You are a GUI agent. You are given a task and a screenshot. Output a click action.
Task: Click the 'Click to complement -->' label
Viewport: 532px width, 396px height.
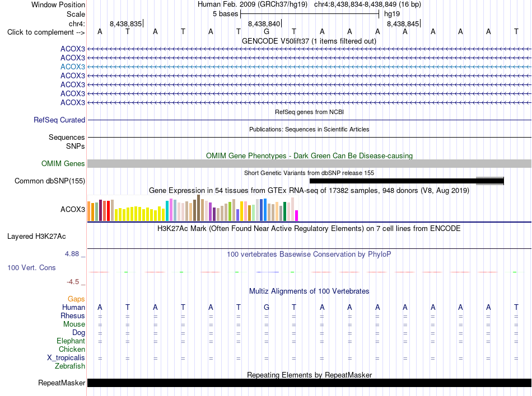tap(46, 32)
